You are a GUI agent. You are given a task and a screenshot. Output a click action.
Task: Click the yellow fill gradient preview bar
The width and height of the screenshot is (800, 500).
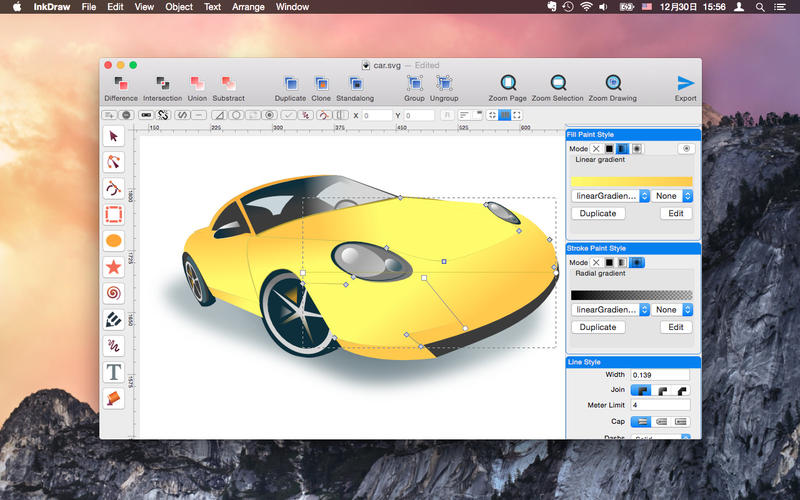631,181
